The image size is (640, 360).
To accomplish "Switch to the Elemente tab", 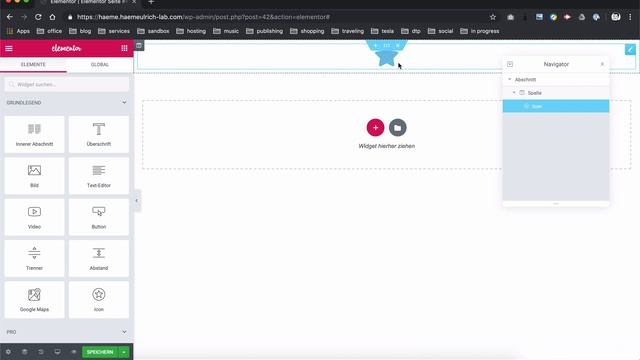I will pyautogui.click(x=33, y=64).
